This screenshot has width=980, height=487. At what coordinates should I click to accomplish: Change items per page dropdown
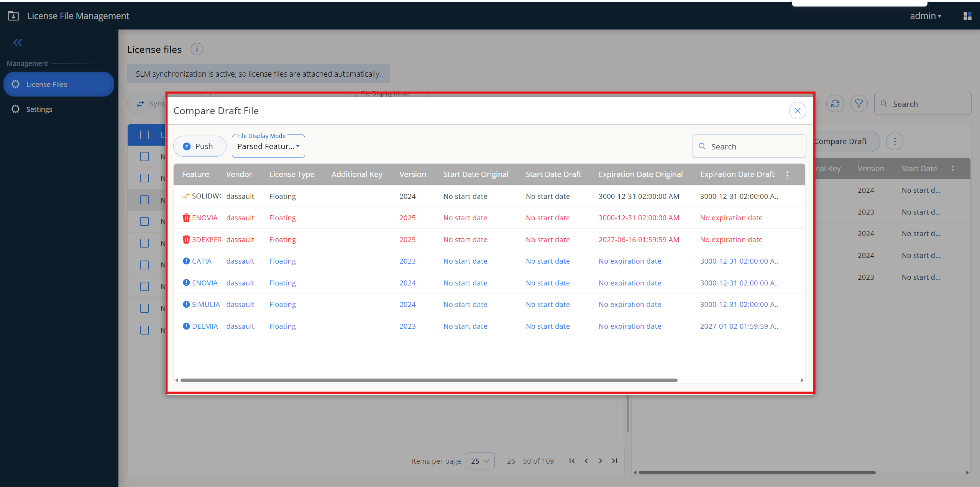tap(480, 461)
